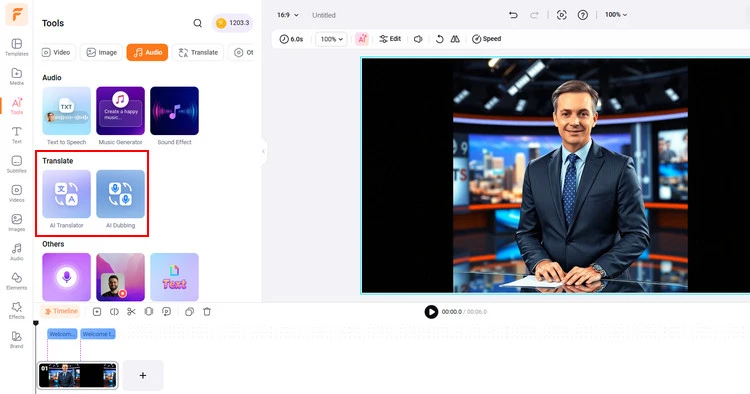Delete the selected clip with trash icon
The image size is (750, 394).
[207, 312]
